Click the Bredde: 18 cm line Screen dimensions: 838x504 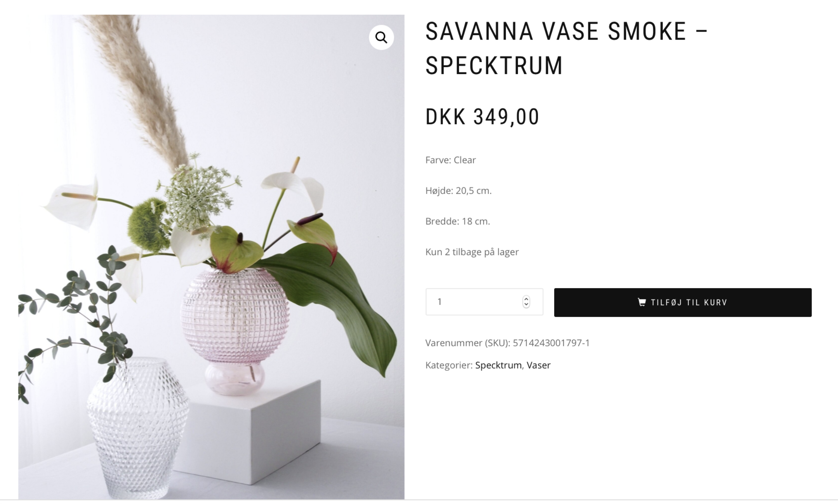point(457,221)
